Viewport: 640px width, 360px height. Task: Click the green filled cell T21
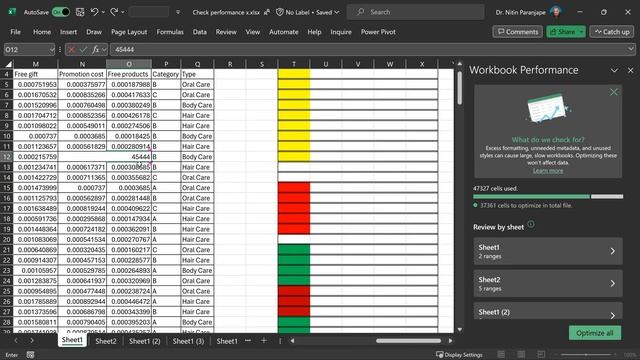294,250
